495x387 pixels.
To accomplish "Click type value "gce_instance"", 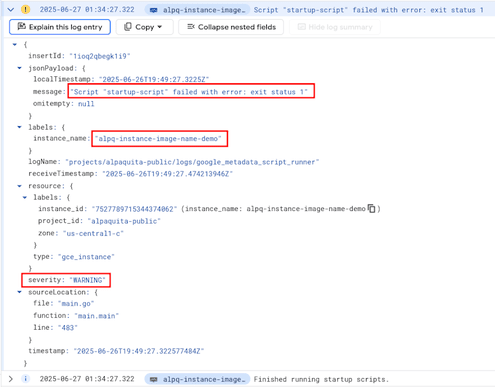I will [x=86, y=257].
